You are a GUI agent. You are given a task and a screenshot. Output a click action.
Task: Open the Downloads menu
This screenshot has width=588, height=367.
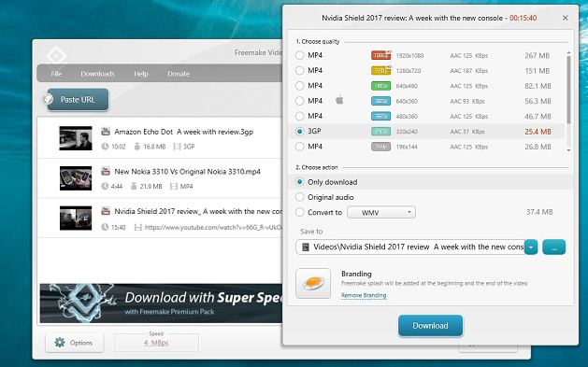point(98,74)
